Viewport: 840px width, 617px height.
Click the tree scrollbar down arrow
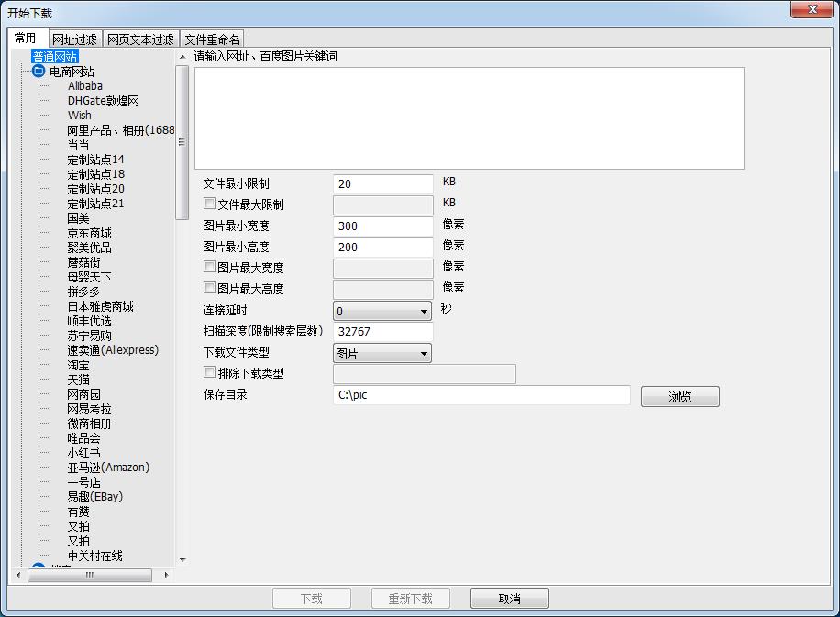click(x=182, y=559)
